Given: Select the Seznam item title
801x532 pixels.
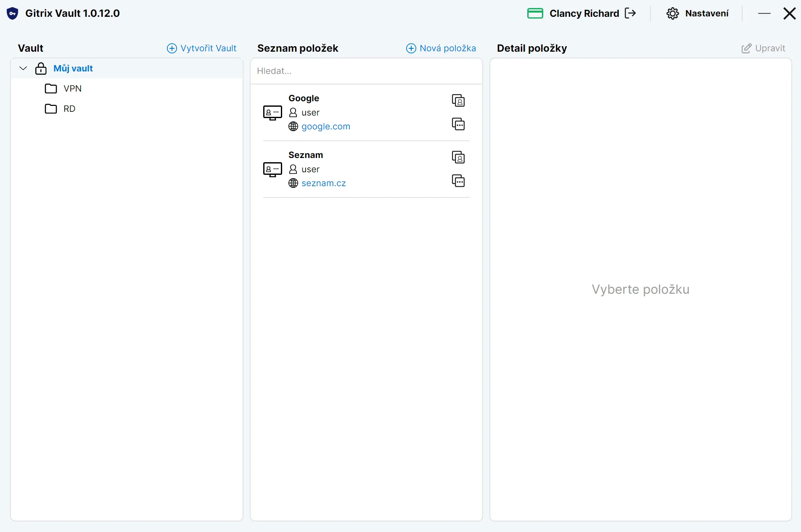Looking at the screenshot, I should (x=306, y=155).
